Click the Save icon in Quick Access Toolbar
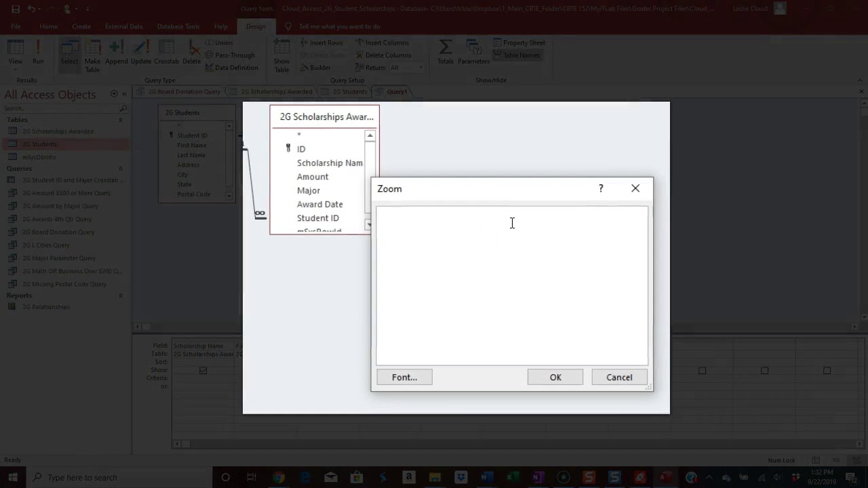The image size is (868, 488). click(x=16, y=9)
